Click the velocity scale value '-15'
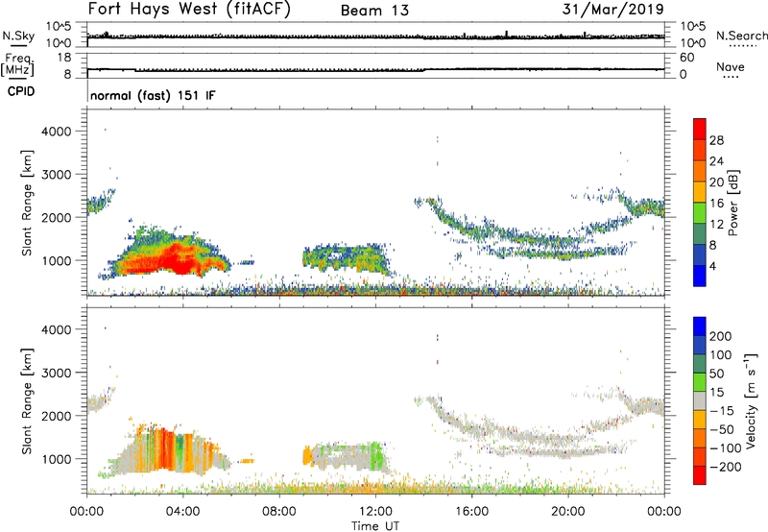Image resolution: width=768 pixels, height=532 pixels. (722, 411)
